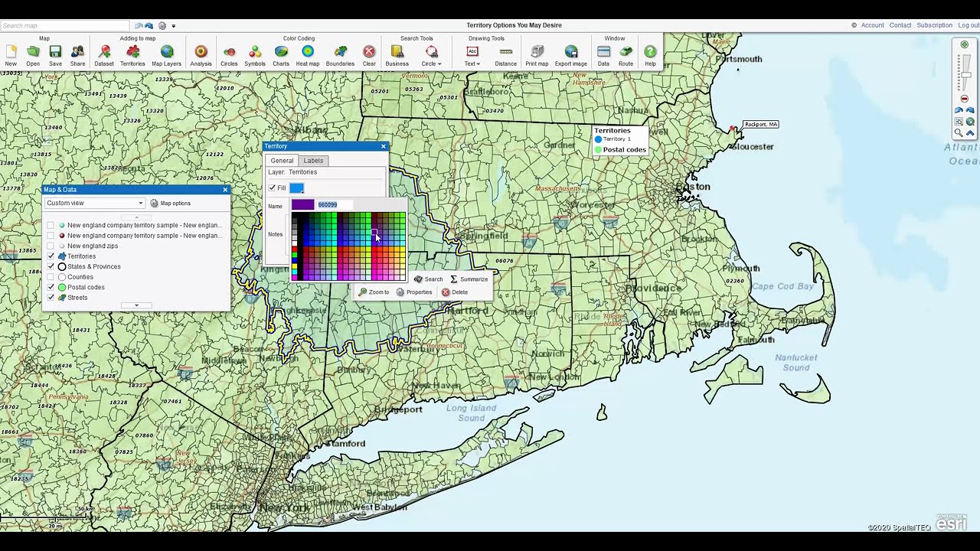Click the layer list scroll-down arrow
This screenshot has width=980, height=551.
pyautogui.click(x=136, y=305)
